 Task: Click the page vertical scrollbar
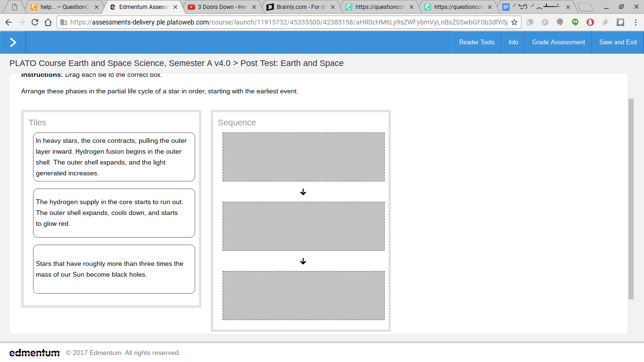(631, 199)
